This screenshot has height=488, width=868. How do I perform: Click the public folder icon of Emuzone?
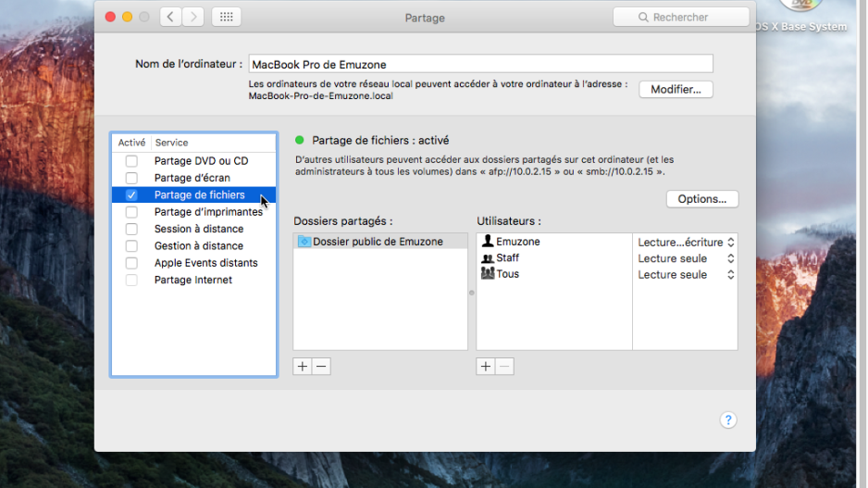pyautogui.click(x=304, y=242)
